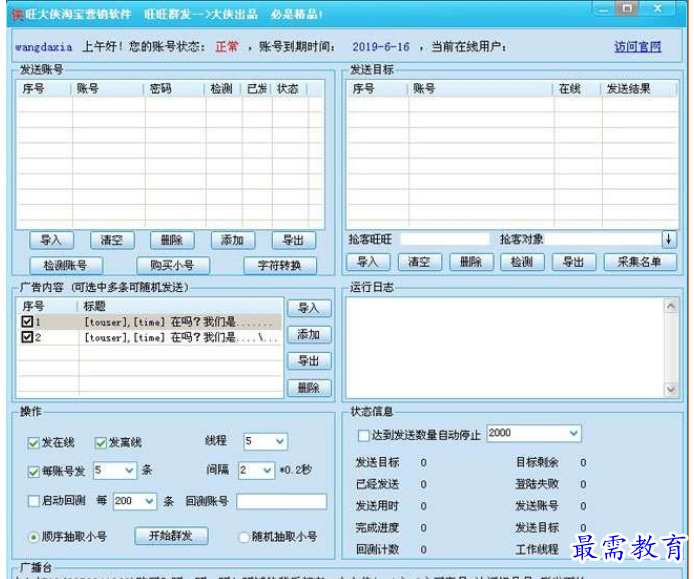Uncheck ad content row 1
694x579 pixels.
pyautogui.click(x=27, y=322)
